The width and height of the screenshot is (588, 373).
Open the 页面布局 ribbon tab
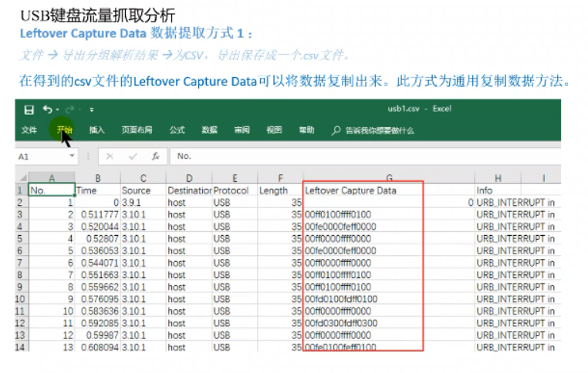click(x=137, y=130)
